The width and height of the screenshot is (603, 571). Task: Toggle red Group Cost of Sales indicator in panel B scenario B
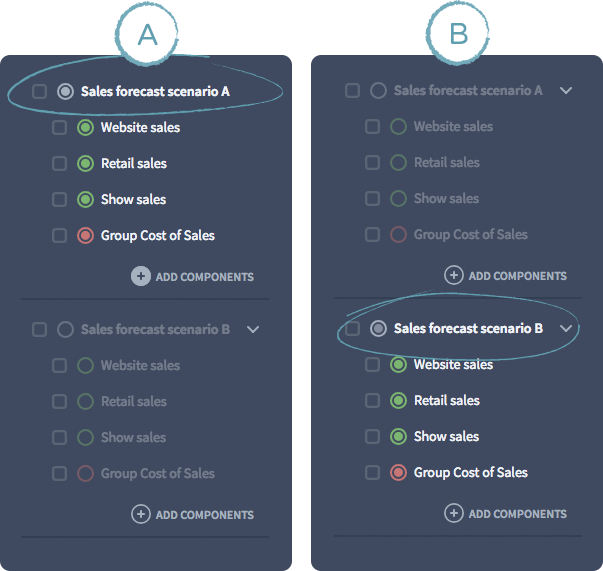[x=398, y=473]
